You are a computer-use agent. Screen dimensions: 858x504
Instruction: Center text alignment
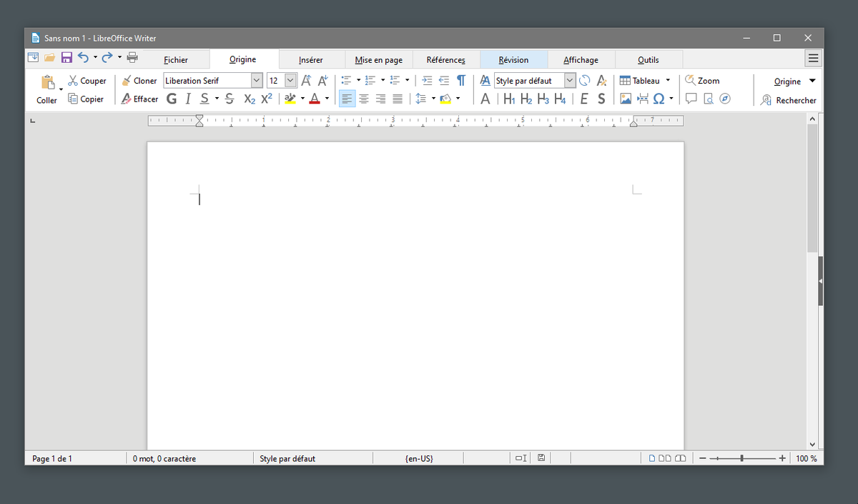364,99
